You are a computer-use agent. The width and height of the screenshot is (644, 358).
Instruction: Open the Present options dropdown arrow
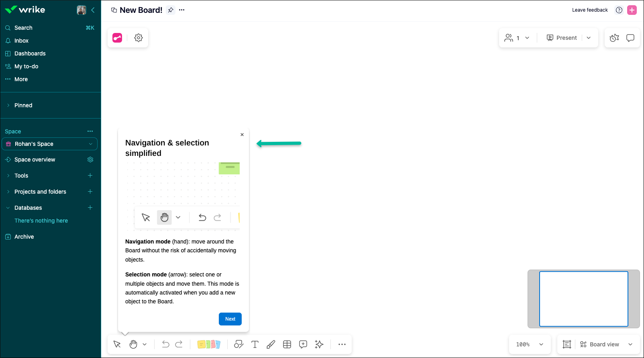[589, 38]
